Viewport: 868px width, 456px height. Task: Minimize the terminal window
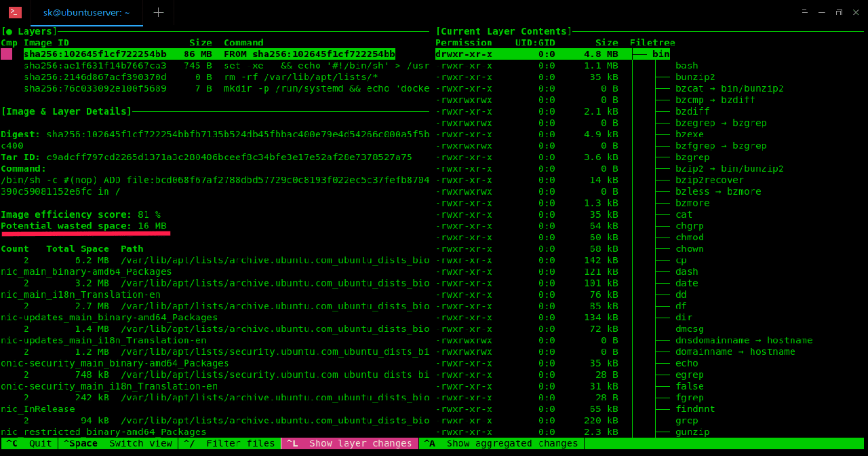coord(822,12)
